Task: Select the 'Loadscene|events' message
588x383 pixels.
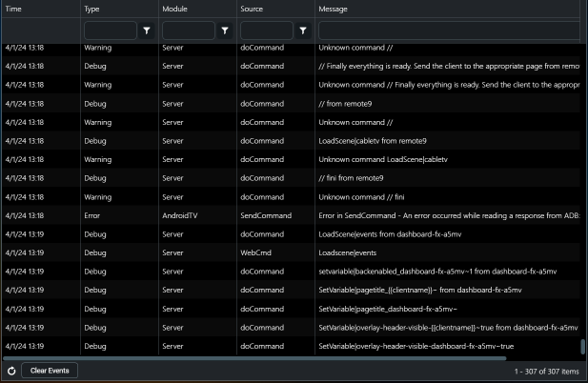Action: [347, 252]
